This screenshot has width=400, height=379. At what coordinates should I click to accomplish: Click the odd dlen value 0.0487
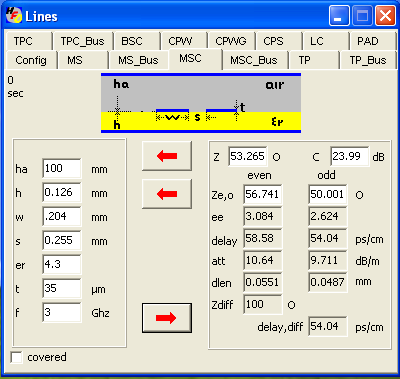[x=328, y=282]
